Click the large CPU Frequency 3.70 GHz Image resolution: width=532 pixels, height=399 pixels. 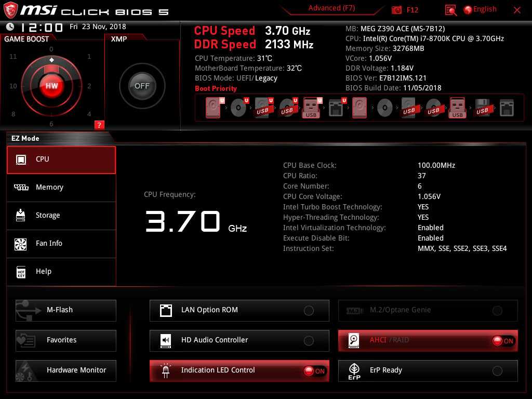(x=196, y=221)
